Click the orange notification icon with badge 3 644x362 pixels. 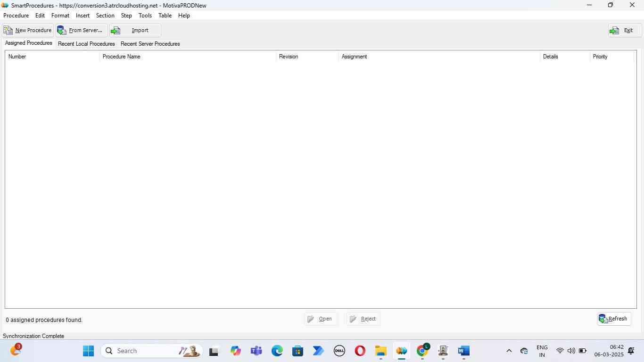(16, 350)
